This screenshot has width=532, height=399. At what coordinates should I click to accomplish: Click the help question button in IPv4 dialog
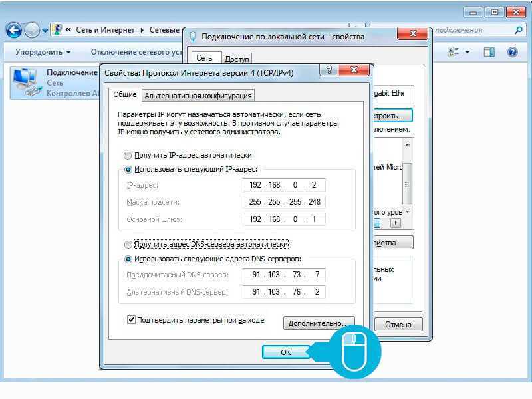coord(329,70)
